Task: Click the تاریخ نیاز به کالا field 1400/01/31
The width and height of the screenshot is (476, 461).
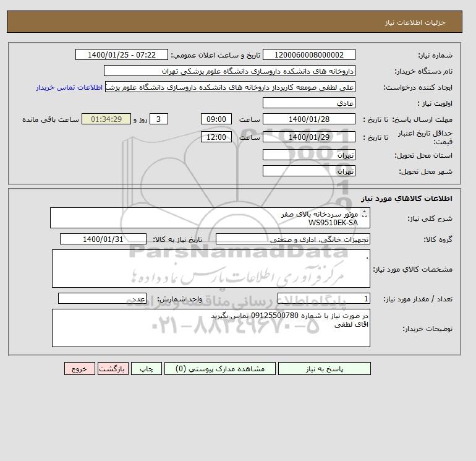Action: coord(103,239)
